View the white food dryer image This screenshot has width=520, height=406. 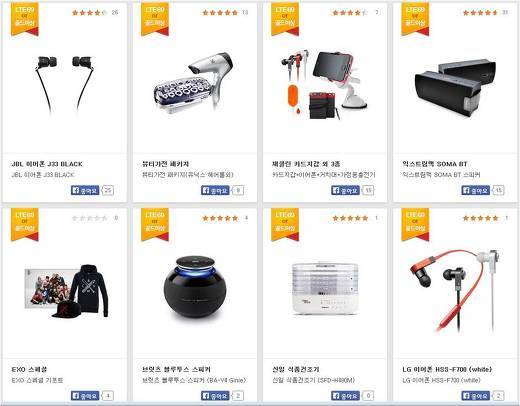click(325, 288)
